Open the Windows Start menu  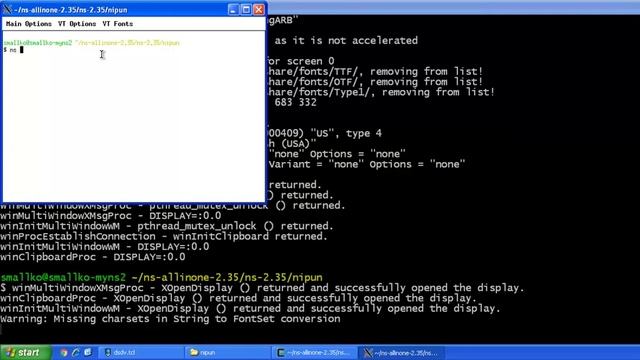pos(25,352)
